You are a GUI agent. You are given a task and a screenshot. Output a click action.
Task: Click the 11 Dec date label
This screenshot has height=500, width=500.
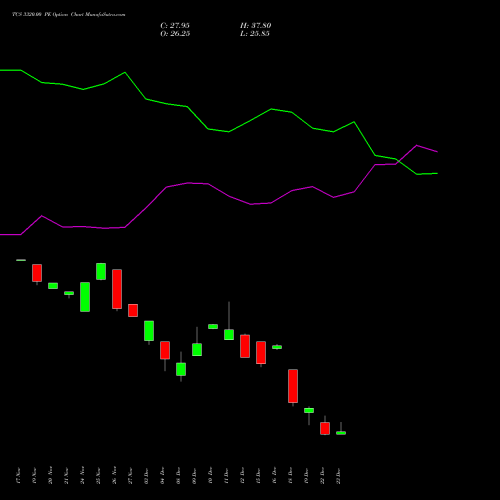(226, 476)
